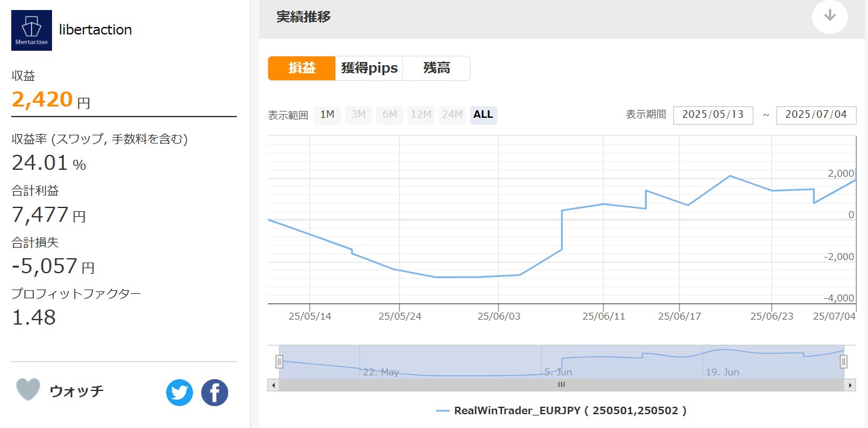
Task: Set display range to 24M
Action: pos(452,115)
